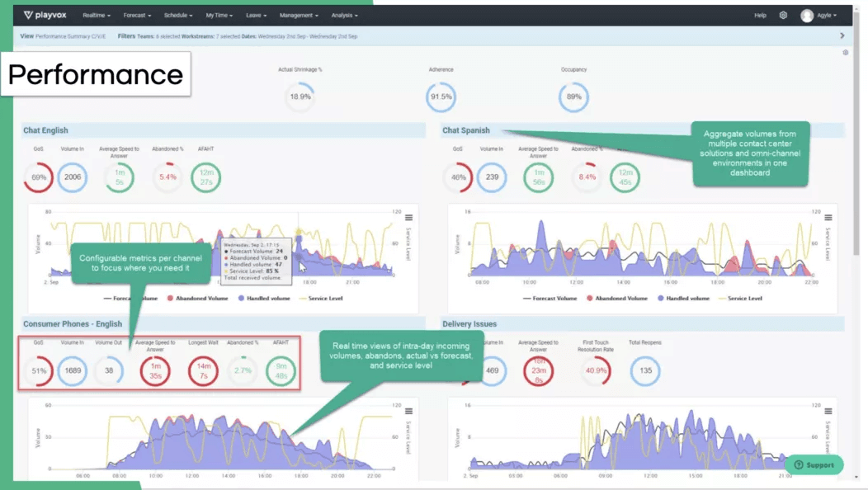Click the Adherence 91.5% gauge ring
This screenshot has height=490, width=868.
441,97
